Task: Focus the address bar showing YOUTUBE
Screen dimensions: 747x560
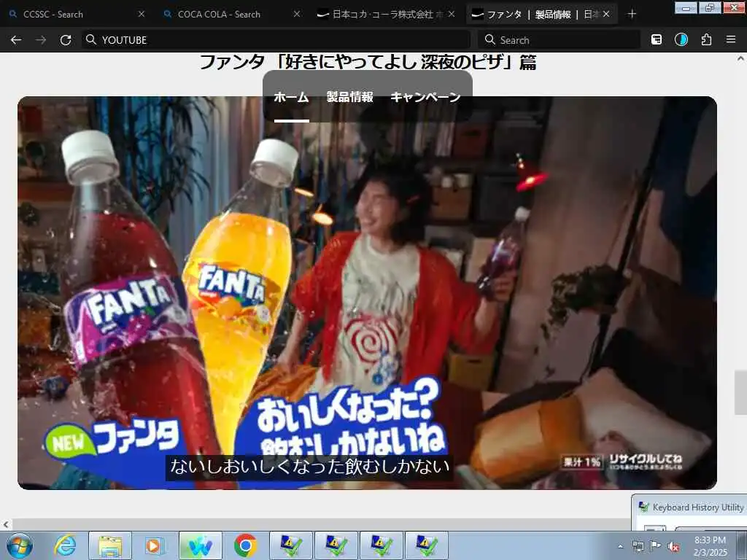Action: [276, 40]
